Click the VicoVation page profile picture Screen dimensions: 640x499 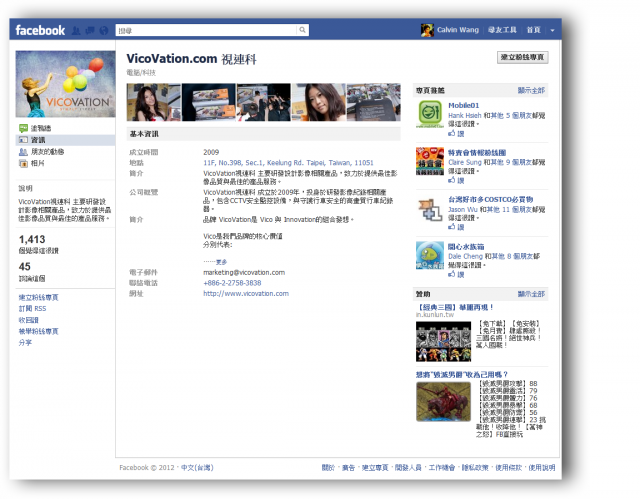(x=65, y=84)
